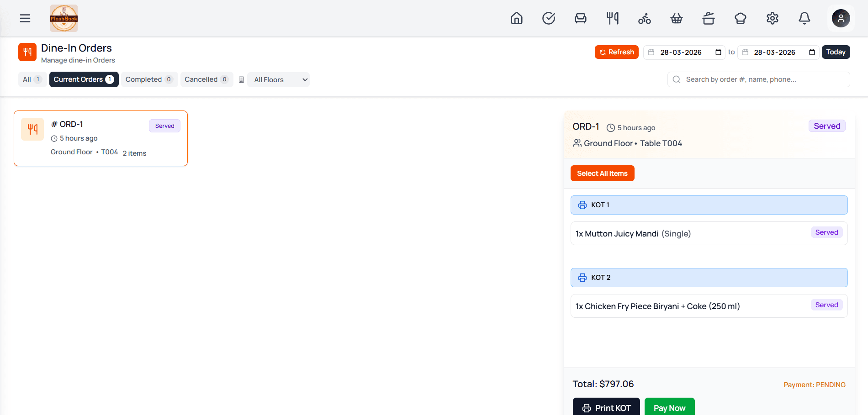
Task: Expand the All Floors dropdown
Action: (x=279, y=80)
